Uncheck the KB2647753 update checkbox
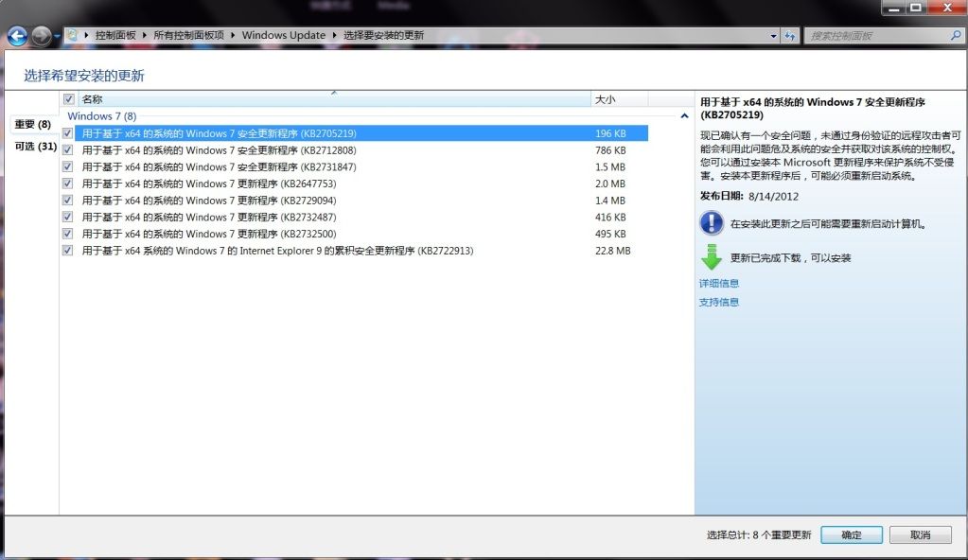968x560 pixels. [x=68, y=184]
